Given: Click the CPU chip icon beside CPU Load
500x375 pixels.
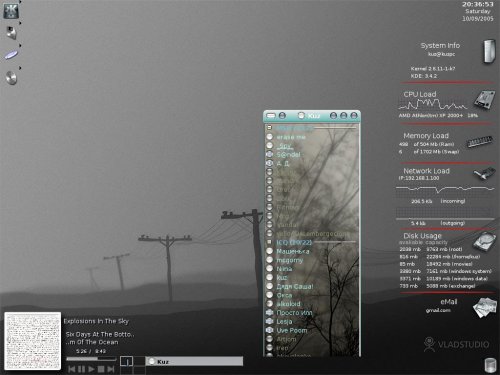Looking at the screenshot, I should 485,99.
